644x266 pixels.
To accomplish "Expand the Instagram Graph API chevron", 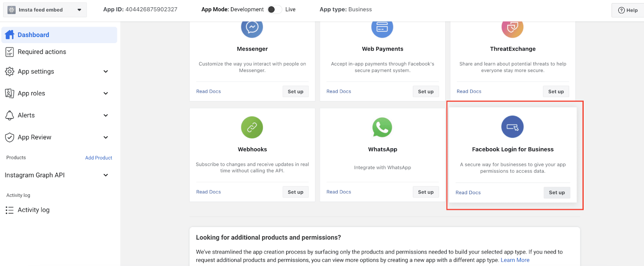I will pyautogui.click(x=106, y=175).
